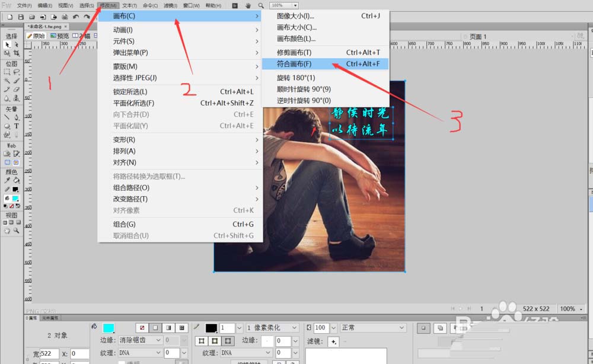The height and width of the screenshot is (364, 593).
Task: Click the X position field
Action: [79, 354]
